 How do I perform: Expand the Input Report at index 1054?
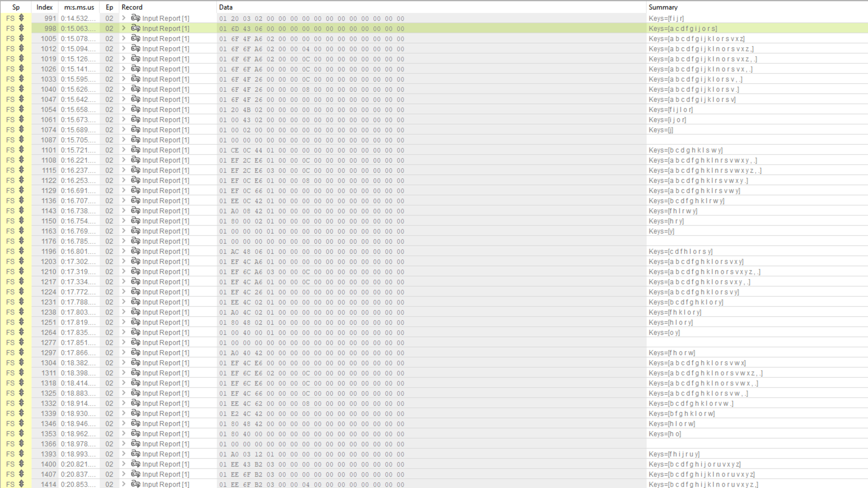tap(124, 109)
